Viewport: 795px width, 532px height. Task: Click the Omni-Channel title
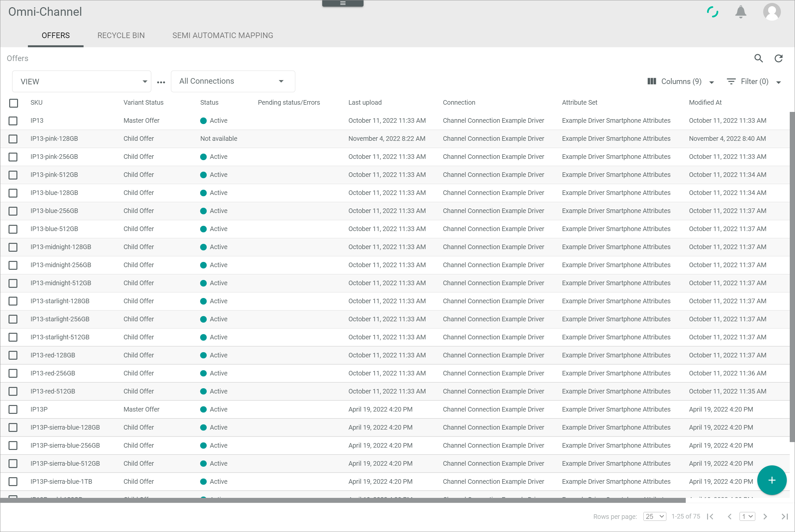[x=45, y=12]
